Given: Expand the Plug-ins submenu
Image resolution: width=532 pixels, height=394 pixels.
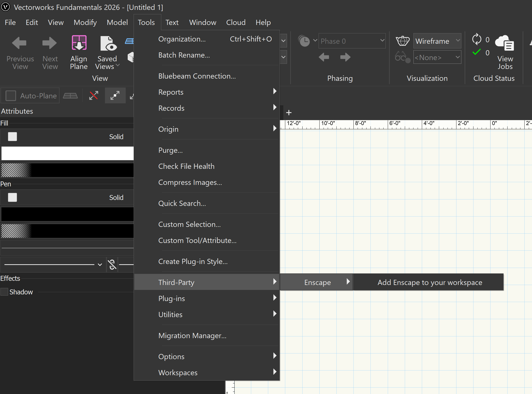Looking at the screenshot, I should pyautogui.click(x=206, y=298).
